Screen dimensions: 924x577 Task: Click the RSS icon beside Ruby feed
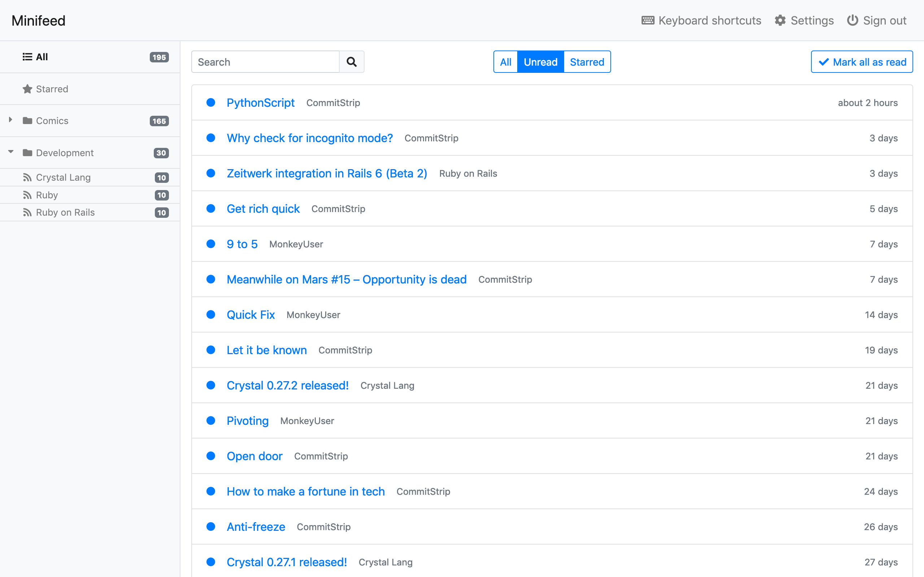(x=27, y=195)
